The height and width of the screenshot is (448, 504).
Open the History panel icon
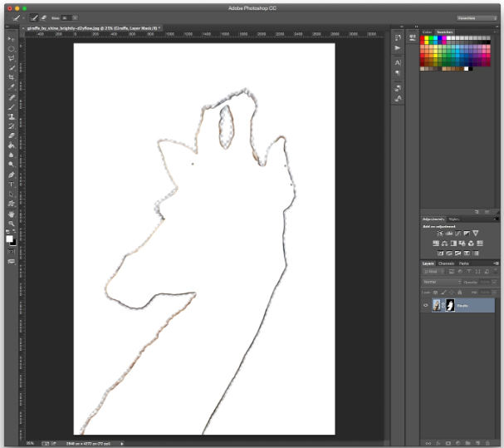coord(398,37)
